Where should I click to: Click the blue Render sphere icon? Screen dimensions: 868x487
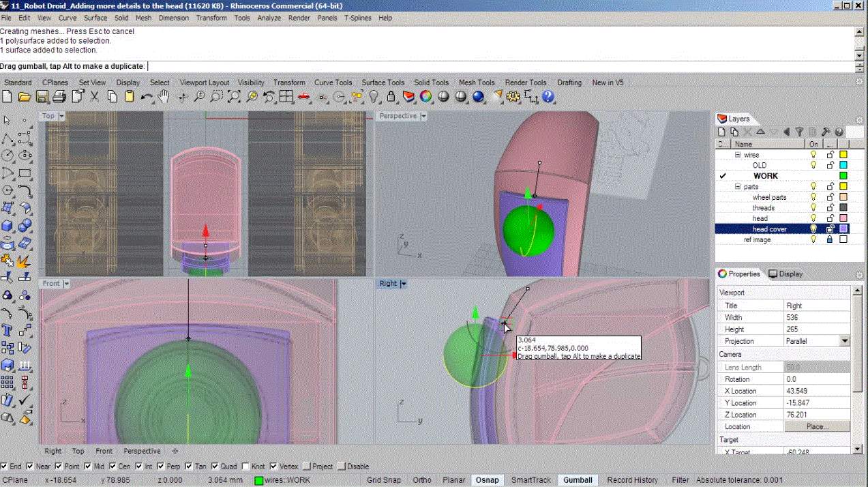479,97
